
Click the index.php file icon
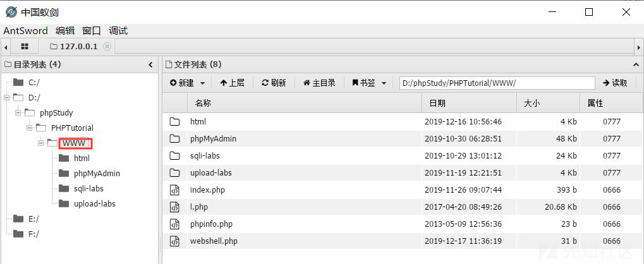(x=175, y=189)
